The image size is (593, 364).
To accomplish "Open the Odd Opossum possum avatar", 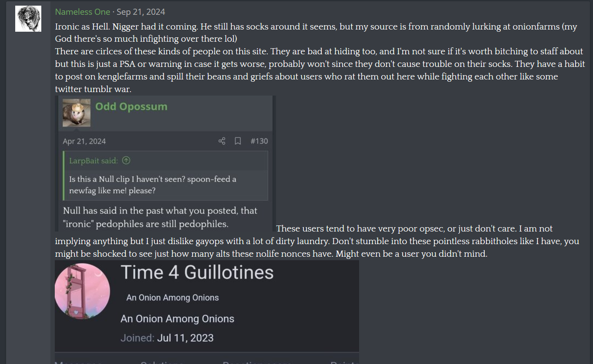I will 77,113.
